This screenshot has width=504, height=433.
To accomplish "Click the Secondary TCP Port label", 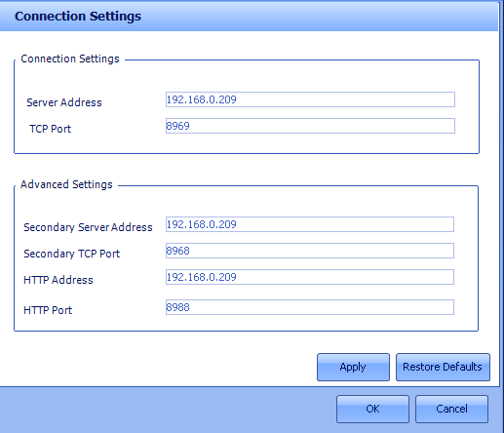I will point(71,254).
